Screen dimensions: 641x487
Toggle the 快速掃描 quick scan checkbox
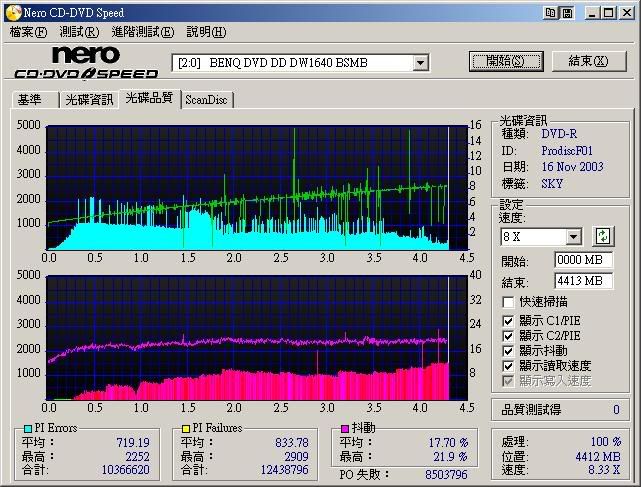(508, 302)
